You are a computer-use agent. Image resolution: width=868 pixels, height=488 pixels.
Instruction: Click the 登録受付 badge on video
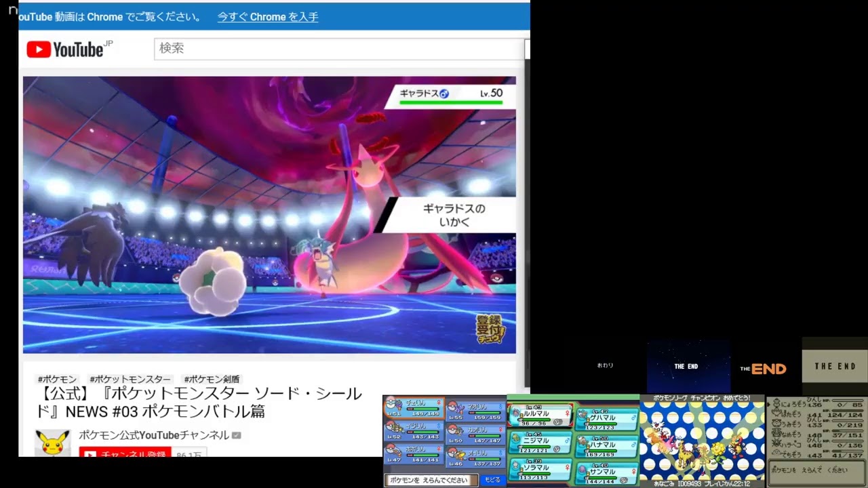[490, 329]
